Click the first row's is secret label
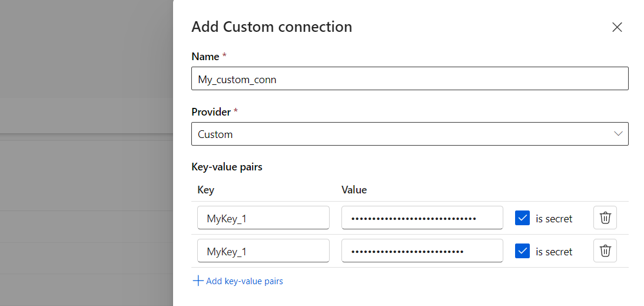 554,219
